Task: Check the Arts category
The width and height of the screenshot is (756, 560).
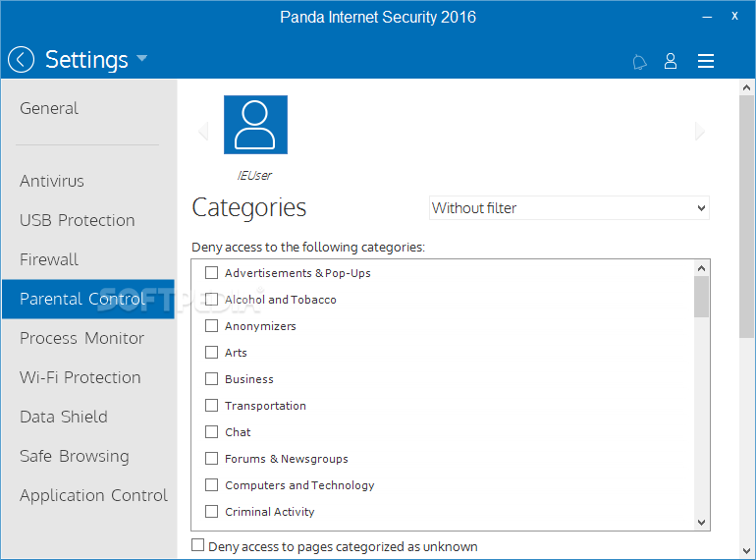Action: [x=211, y=353]
